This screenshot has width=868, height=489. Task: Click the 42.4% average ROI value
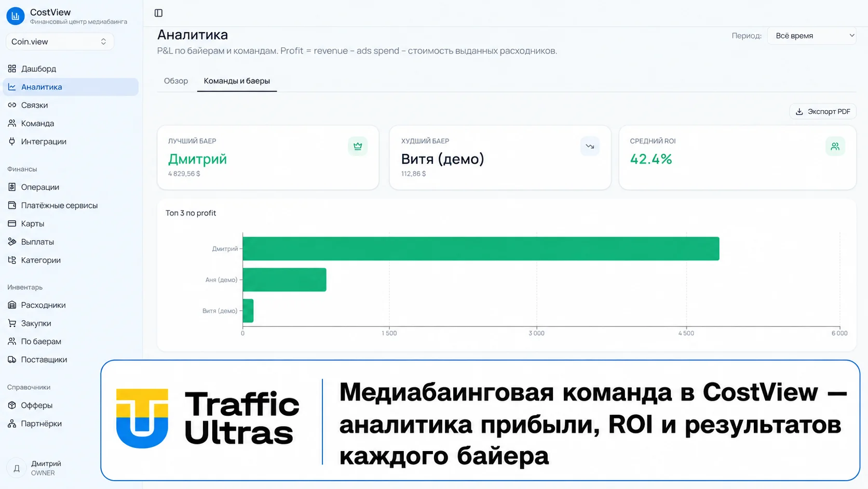pyautogui.click(x=651, y=159)
